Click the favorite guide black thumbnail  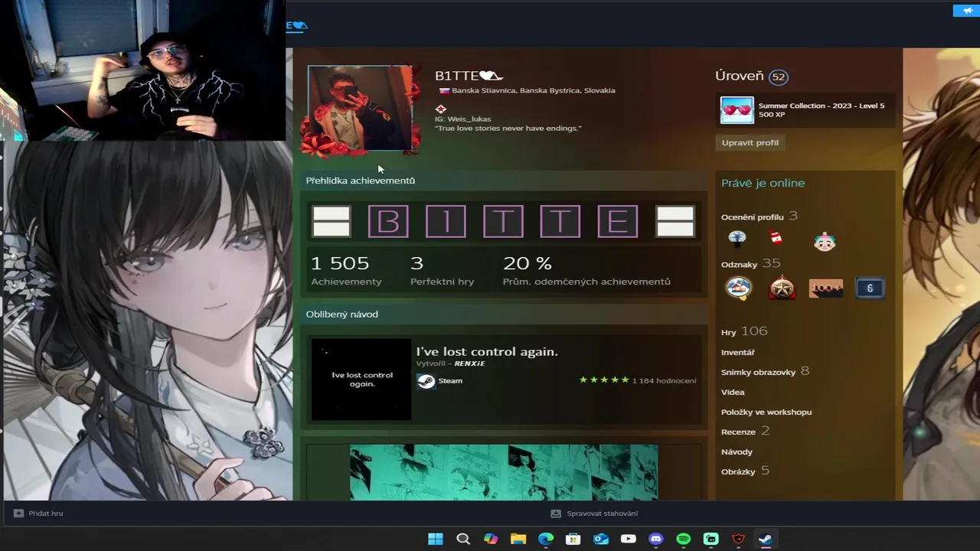pyautogui.click(x=361, y=380)
